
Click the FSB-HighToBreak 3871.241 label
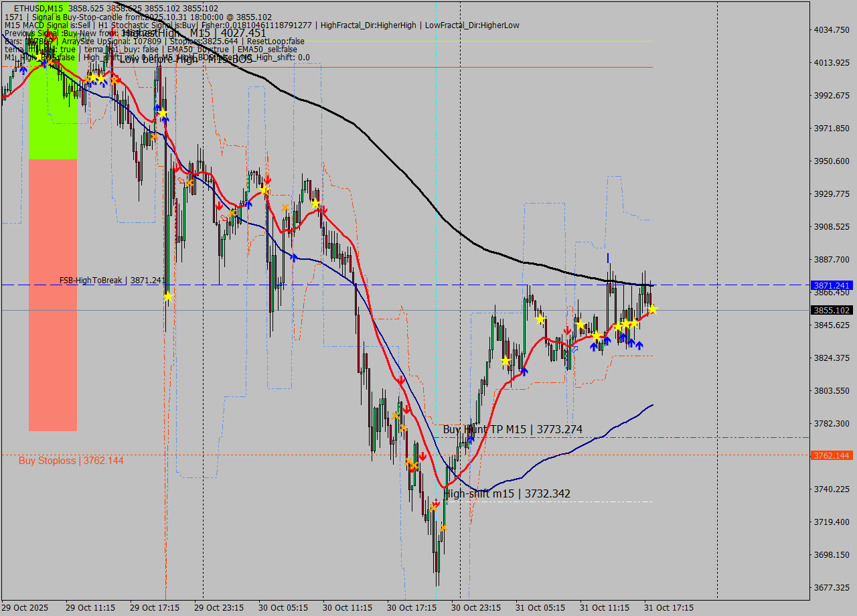pyautogui.click(x=112, y=280)
